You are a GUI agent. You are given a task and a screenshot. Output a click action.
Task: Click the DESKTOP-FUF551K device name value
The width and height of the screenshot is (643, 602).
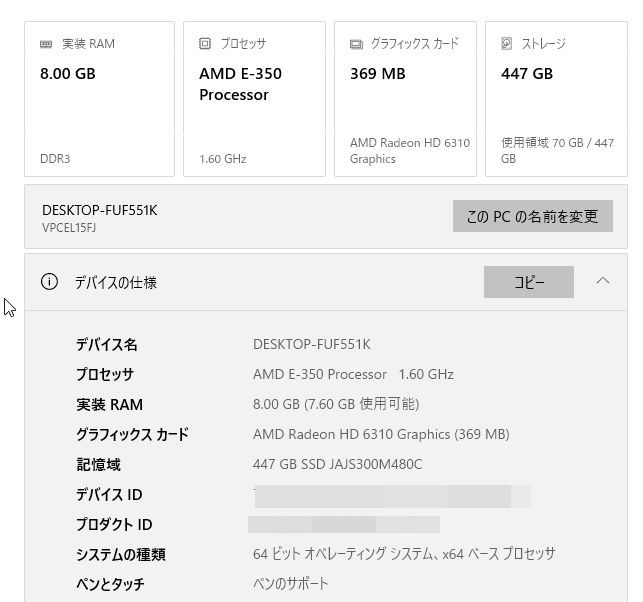pos(311,344)
